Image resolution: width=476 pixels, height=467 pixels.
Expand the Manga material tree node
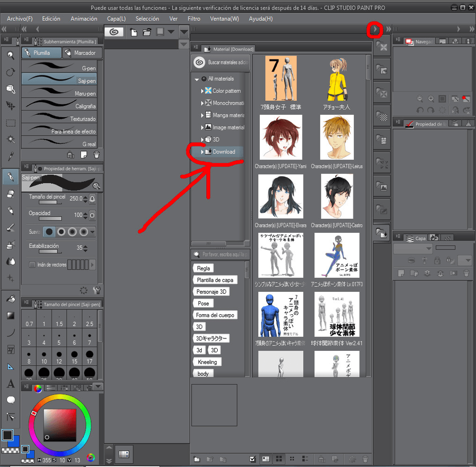click(x=202, y=115)
